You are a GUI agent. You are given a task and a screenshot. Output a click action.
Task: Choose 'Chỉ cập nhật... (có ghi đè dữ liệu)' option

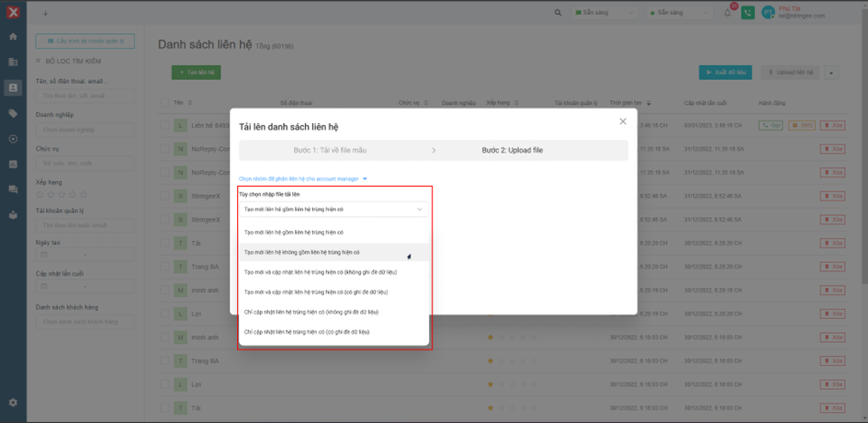click(308, 331)
